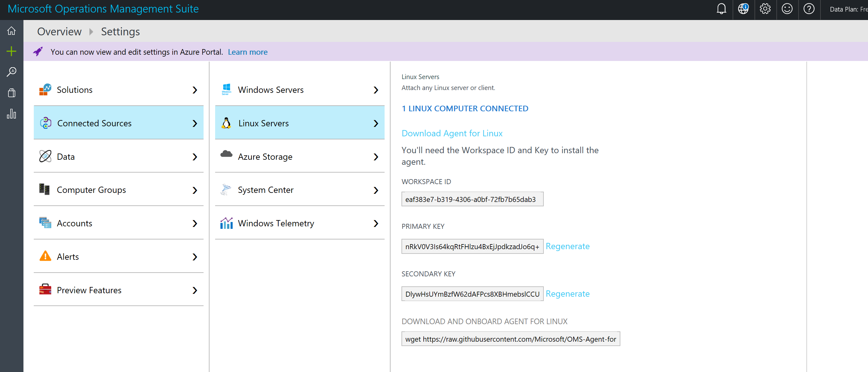Screen dimensions: 868x372
Task: Click the Linux penguin icon
Action: point(226,123)
